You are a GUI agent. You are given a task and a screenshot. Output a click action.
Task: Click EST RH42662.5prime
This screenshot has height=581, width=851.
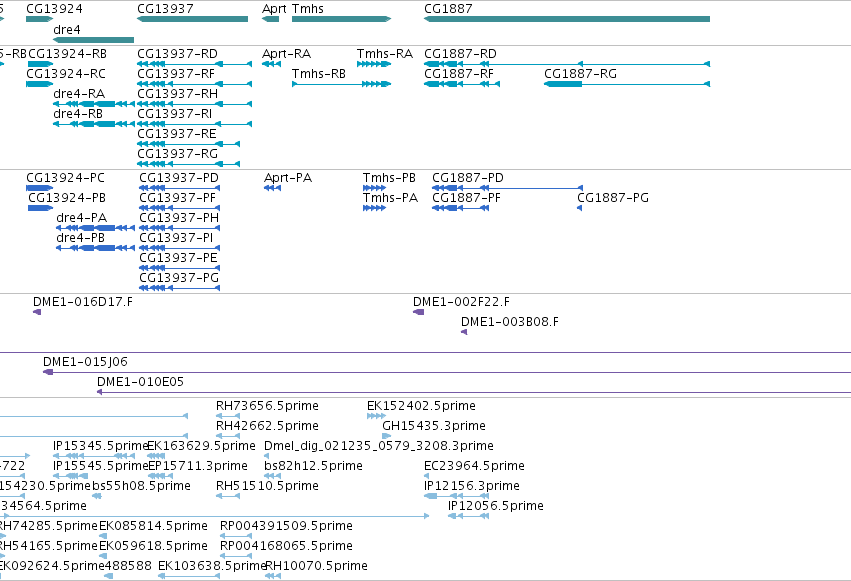[228, 436]
